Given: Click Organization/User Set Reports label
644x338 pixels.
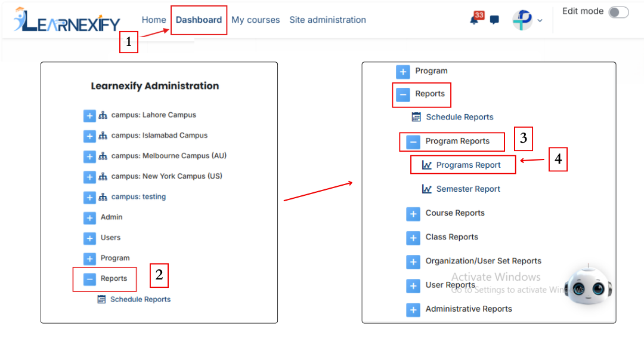Looking at the screenshot, I should (x=484, y=261).
